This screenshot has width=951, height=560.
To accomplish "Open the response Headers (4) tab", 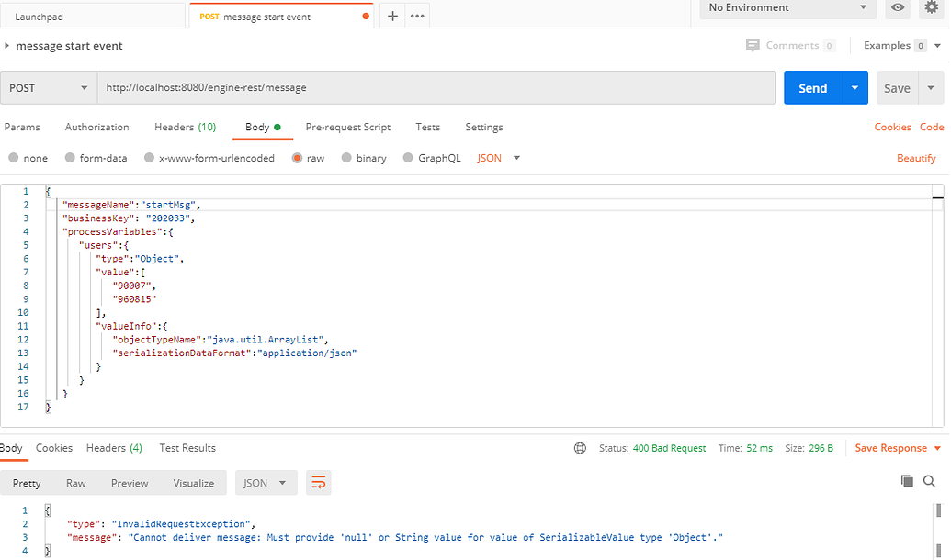I will pos(114,448).
